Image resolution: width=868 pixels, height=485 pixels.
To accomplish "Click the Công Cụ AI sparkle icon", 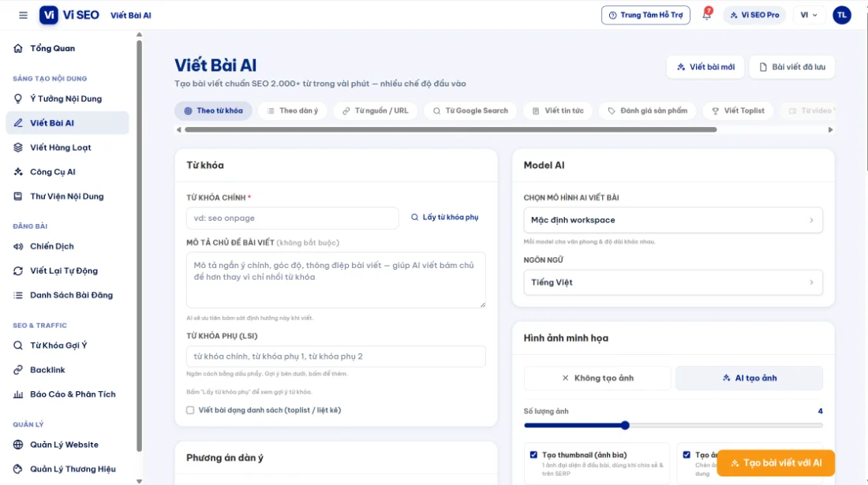I will click(x=18, y=171).
